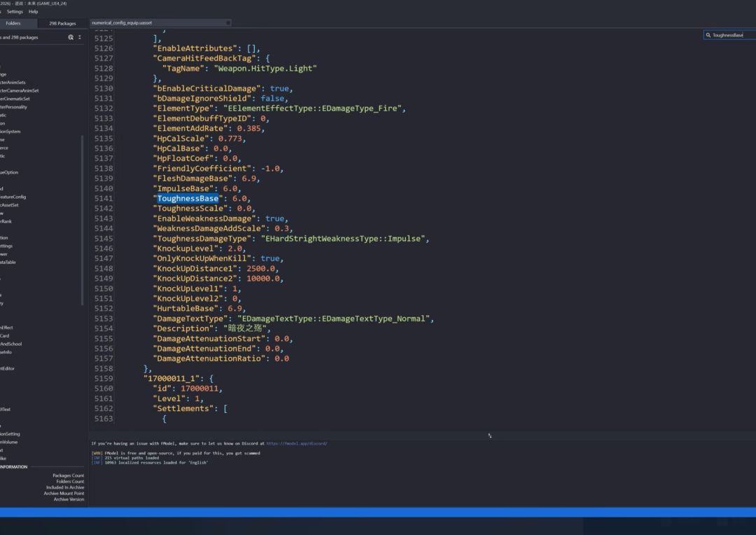Image resolution: width=756 pixels, height=535 pixels.
Task: Switch to the Folders tab
Action: [x=13, y=23]
